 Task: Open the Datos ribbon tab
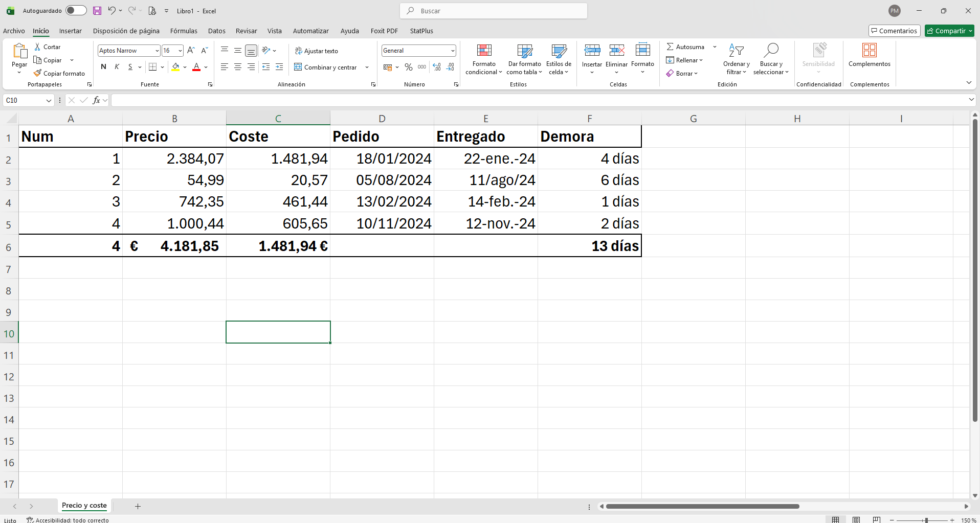[x=217, y=31]
